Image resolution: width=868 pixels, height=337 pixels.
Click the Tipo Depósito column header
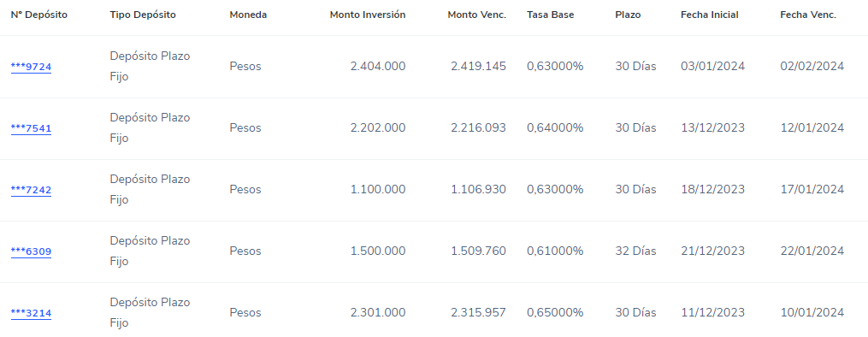(143, 15)
